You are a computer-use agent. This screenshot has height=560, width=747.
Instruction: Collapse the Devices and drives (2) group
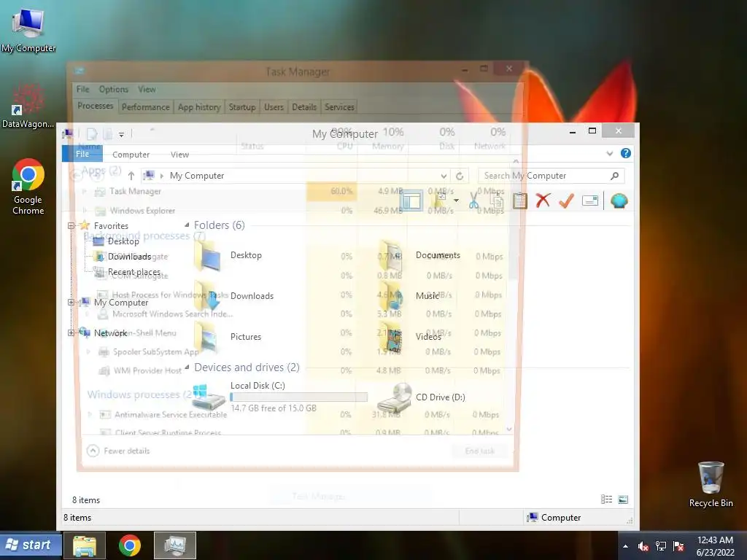[x=187, y=367]
